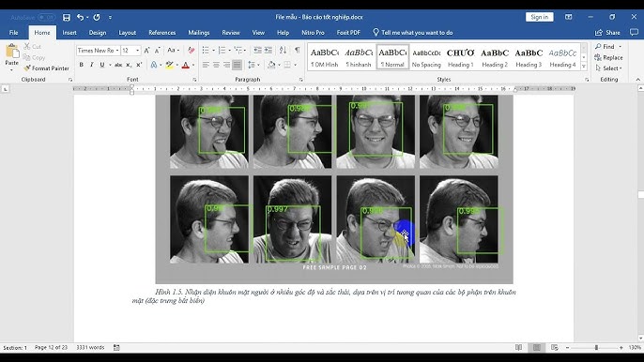
Task: Toggle AutoSave switch
Action: [x=46, y=17]
